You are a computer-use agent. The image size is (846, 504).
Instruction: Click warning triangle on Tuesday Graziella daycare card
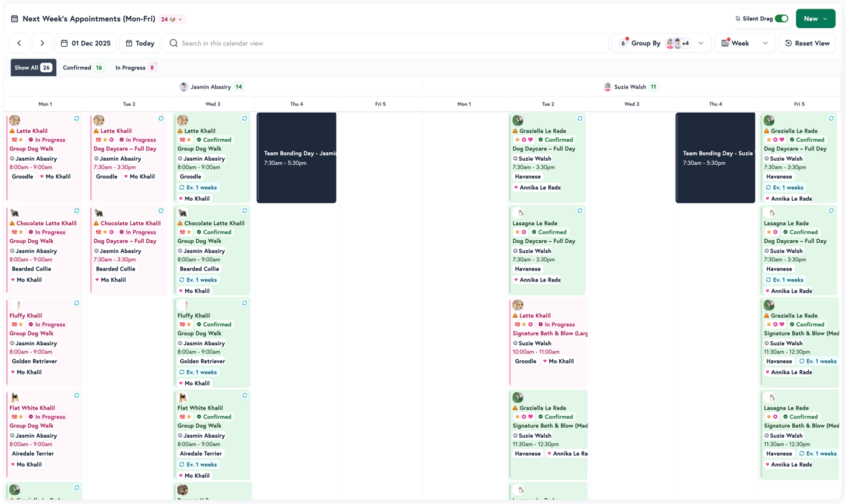click(x=515, y=131)
